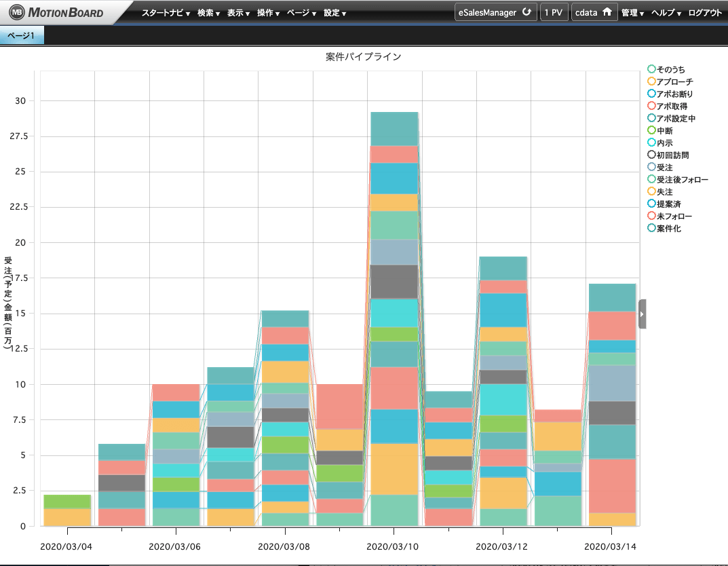This screenshot has width=728, height=566.
Task: Click the cdata home button
Action: click(594, 12)
